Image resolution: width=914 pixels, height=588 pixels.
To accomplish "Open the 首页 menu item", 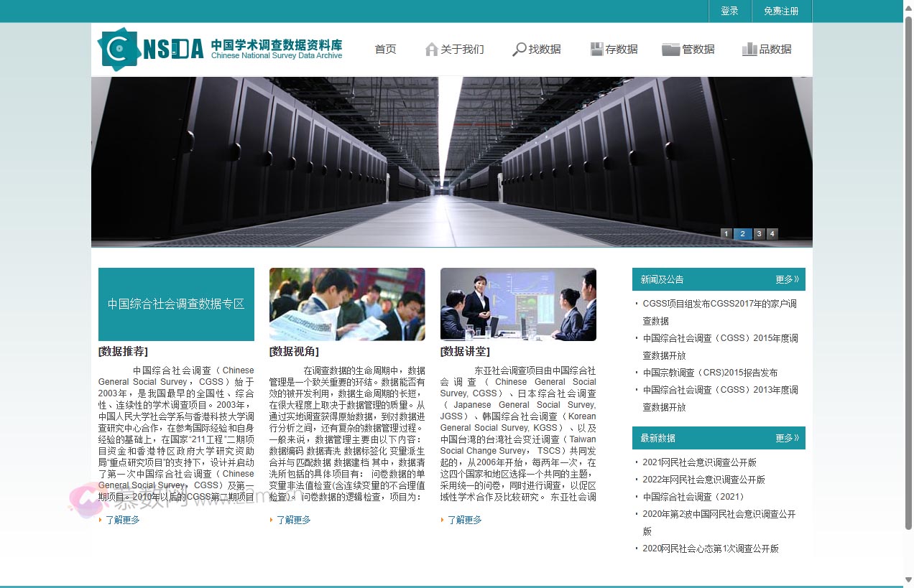I will coord(385,49).
